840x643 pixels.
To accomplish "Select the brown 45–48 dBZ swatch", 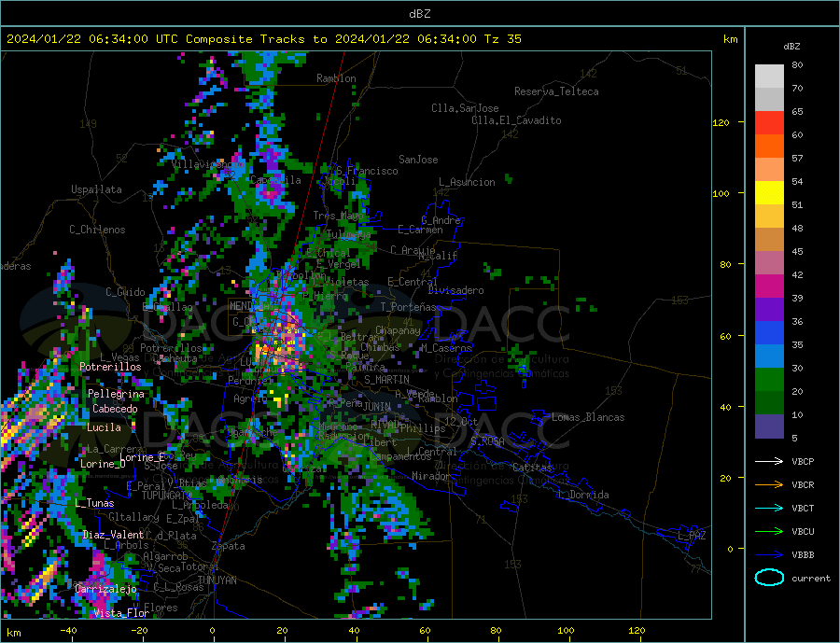I will click(769, 240).
